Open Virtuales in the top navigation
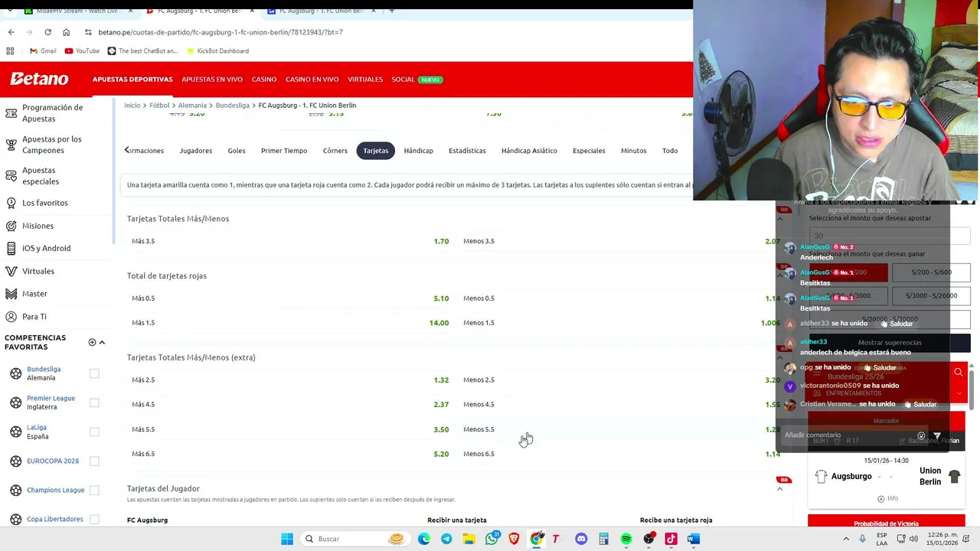Viewport: 980px width, 551px height. (365, 80)
